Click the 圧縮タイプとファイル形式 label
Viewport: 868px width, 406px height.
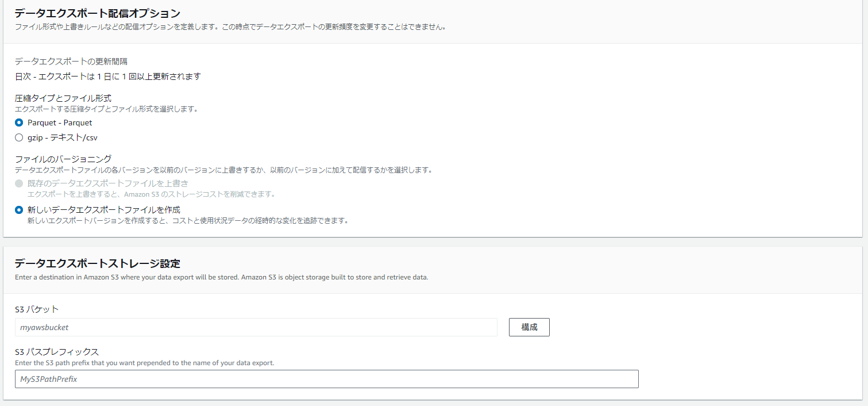(x=63, y=98)
